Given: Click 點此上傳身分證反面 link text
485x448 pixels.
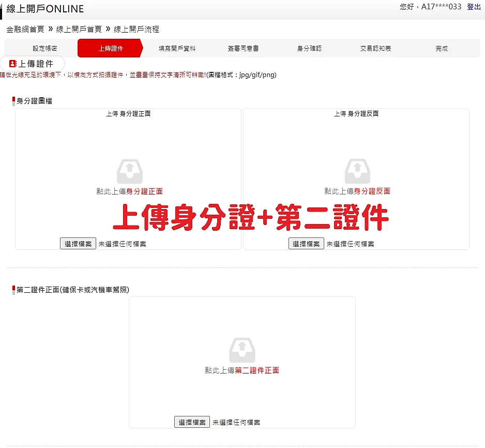Looking at the screenshot, I should (356, 190).
